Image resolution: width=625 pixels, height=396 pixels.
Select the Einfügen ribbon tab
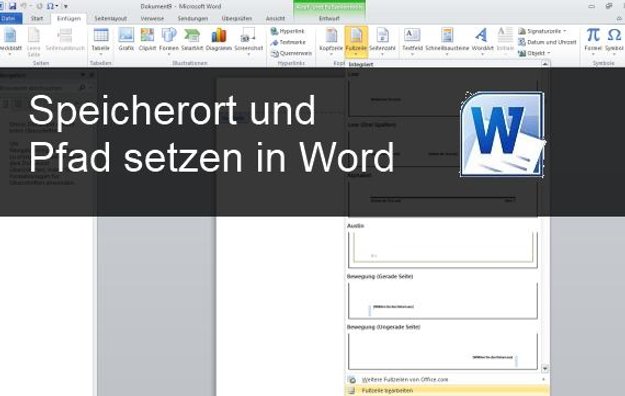click(69, 18)
